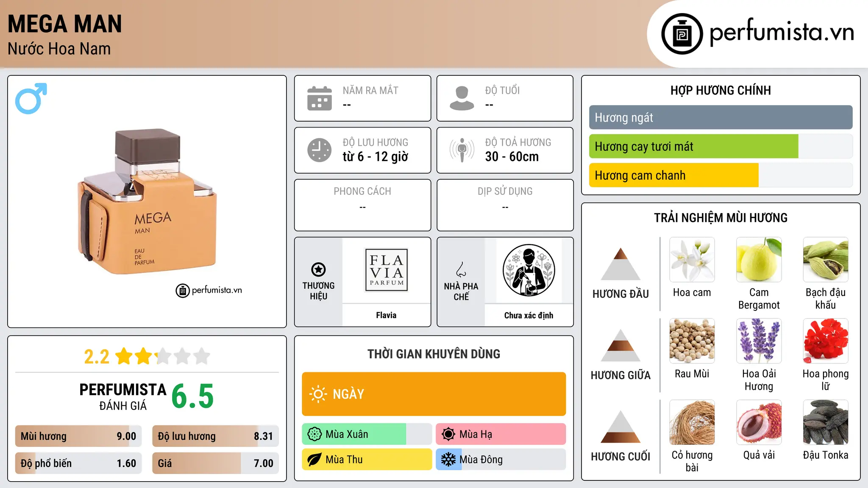Click the Dịp sử dụng card
868x488 pixels.
[505, 205]
